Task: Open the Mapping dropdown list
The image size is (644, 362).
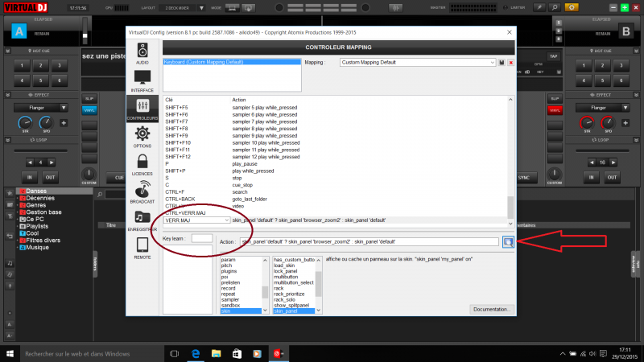Action: [x=417, y=62]
